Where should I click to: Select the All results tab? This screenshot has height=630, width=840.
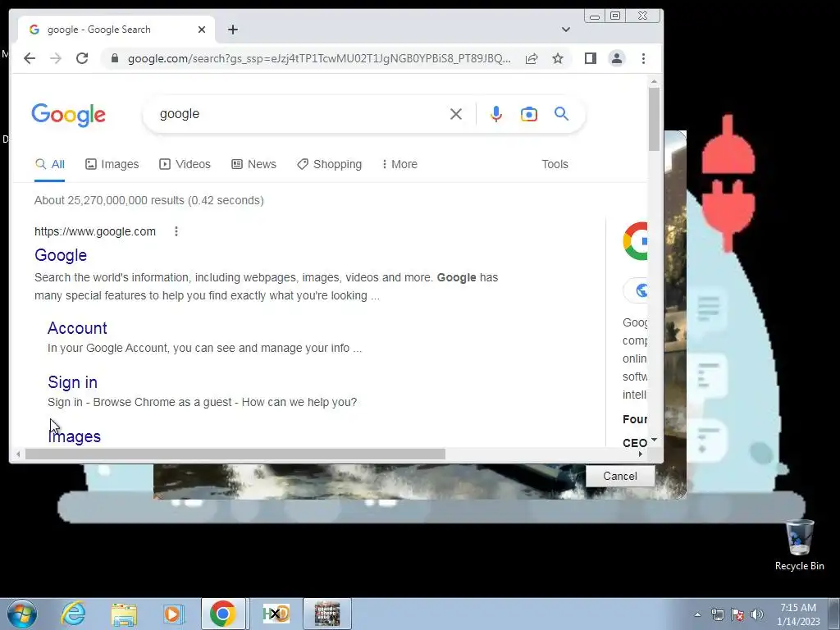50,164
